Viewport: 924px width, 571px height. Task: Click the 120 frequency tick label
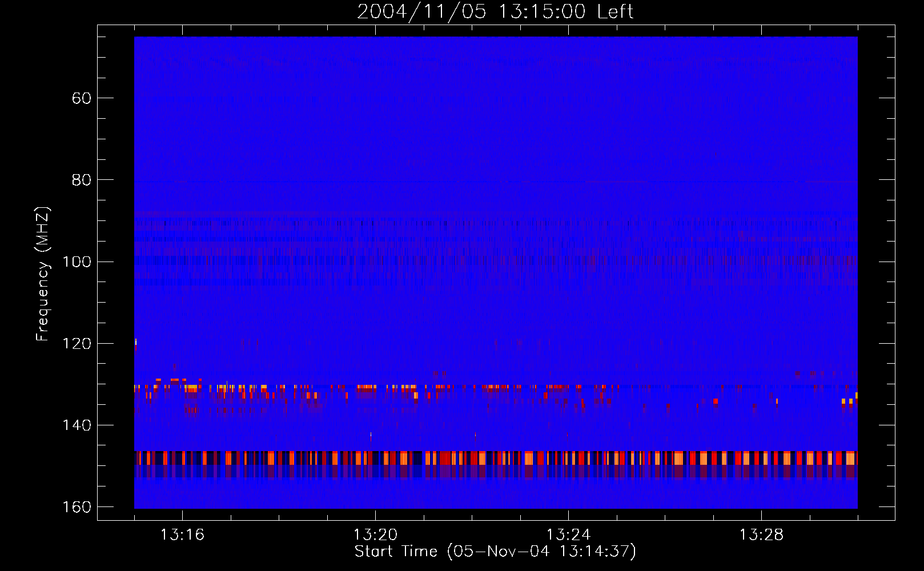tap(77, 344)
